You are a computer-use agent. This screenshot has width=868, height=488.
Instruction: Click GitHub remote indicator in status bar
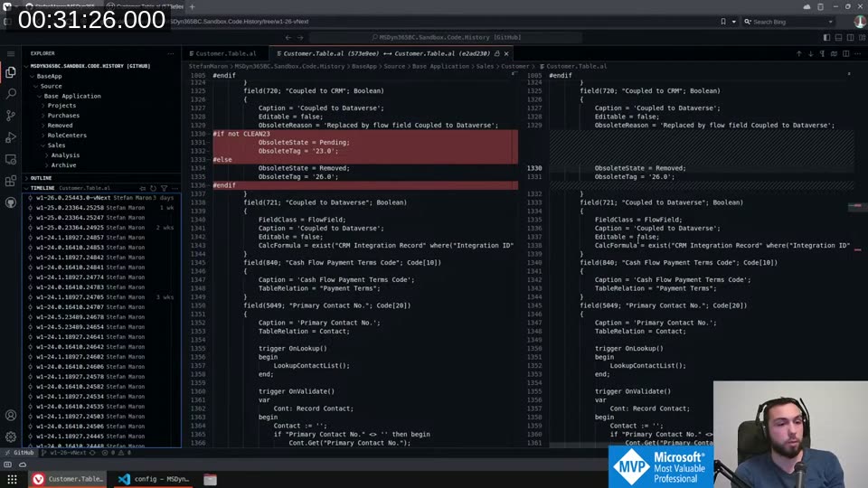coord(19,453)
